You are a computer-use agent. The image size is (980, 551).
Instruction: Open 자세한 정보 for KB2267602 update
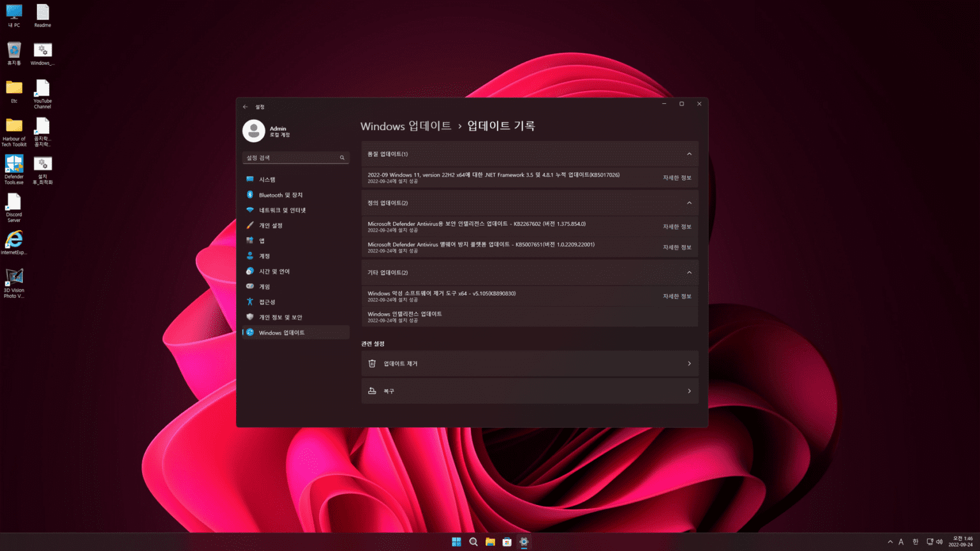coord(677,227)
